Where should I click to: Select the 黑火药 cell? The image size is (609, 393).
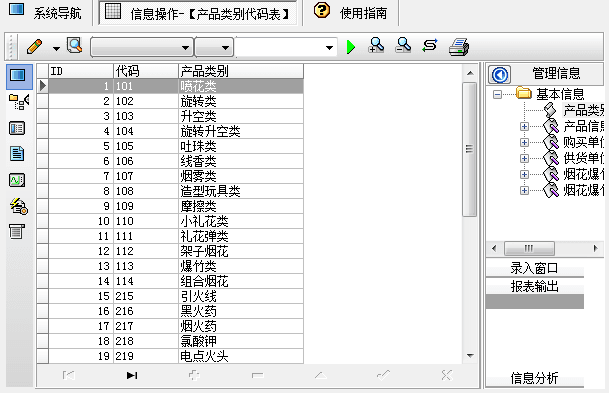click(x=241, y=311)
